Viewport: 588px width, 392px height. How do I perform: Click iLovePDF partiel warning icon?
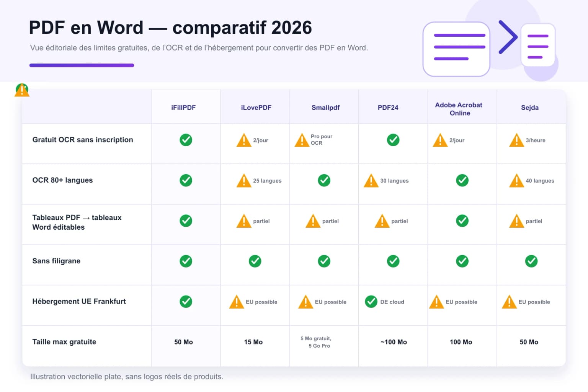tap(244, 221)
